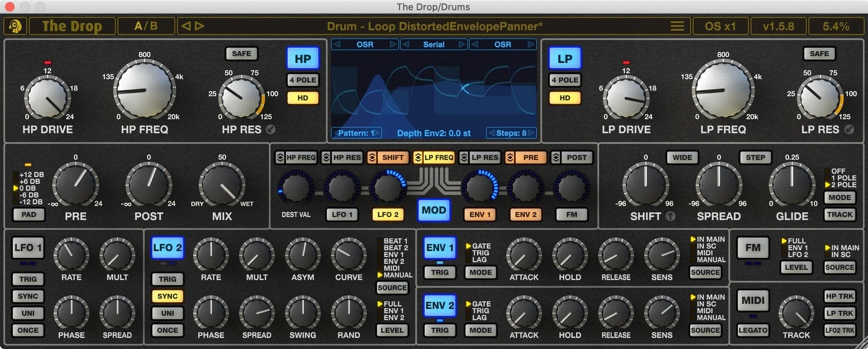Click POST mod slot stepper icon
868x349 pixels.
click(556, 157)
